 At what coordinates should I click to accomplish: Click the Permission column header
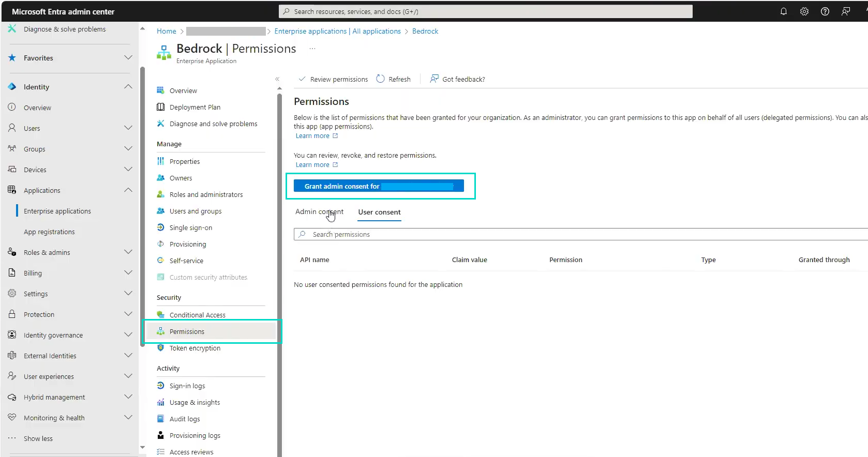click(565, 260)
